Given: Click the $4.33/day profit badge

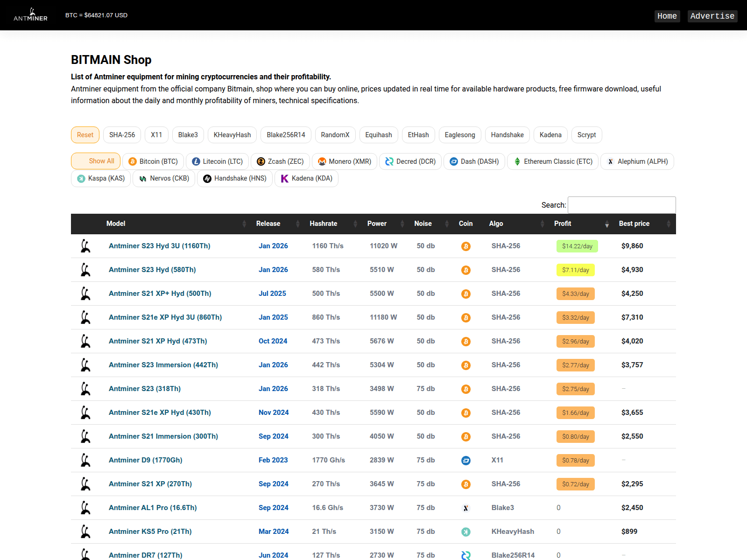Looking at the screenshot, I should pyautogui.click(x=576, y=294).
